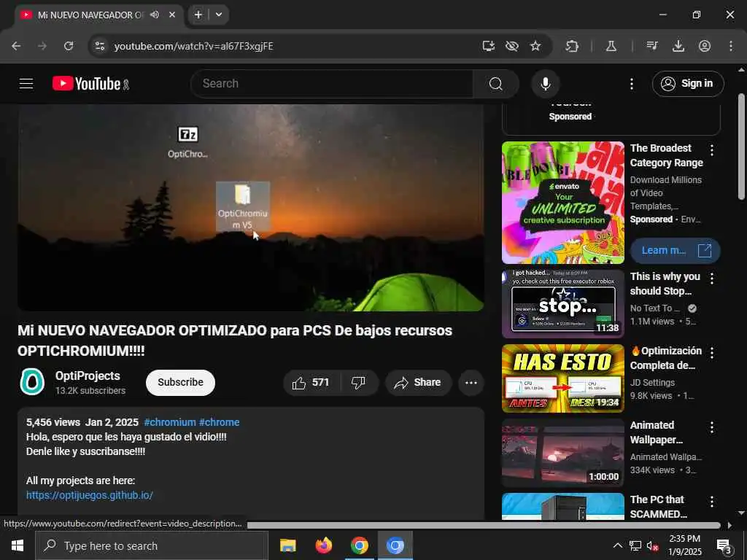This screenshot has width=747, height=560.
Task: Dislike this video
Action: 359,383
